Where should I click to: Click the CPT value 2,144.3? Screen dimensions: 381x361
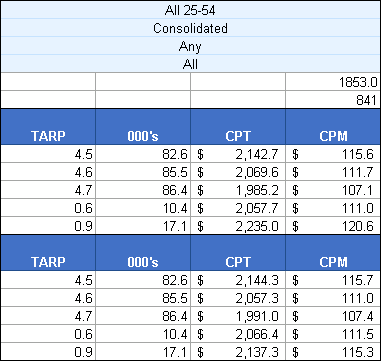click(238, 280)
